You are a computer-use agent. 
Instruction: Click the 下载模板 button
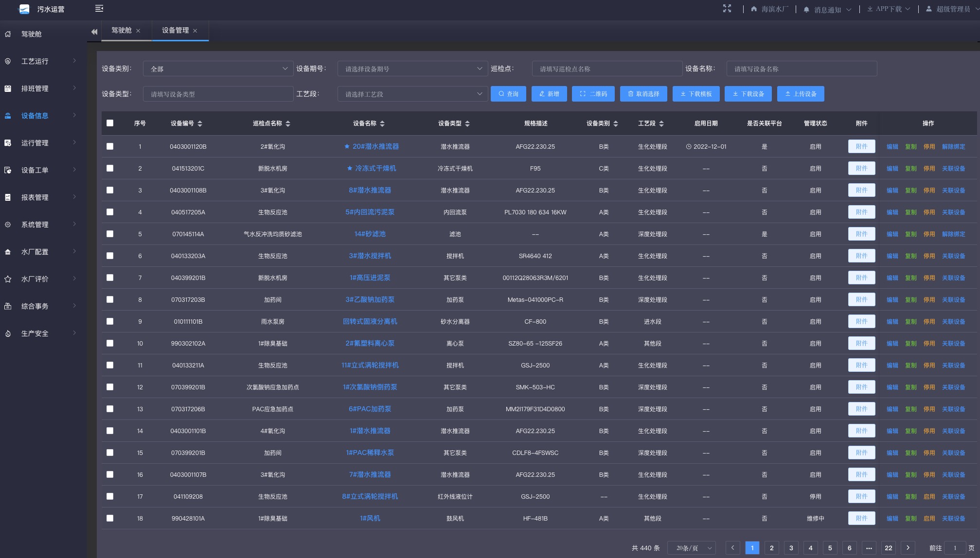[x=696, y=94]
